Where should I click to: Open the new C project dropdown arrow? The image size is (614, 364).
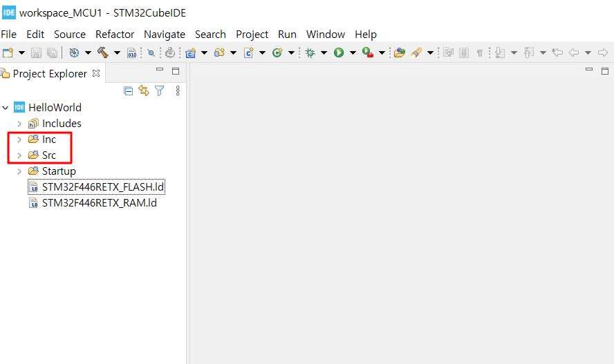click(x=205, y=52)
